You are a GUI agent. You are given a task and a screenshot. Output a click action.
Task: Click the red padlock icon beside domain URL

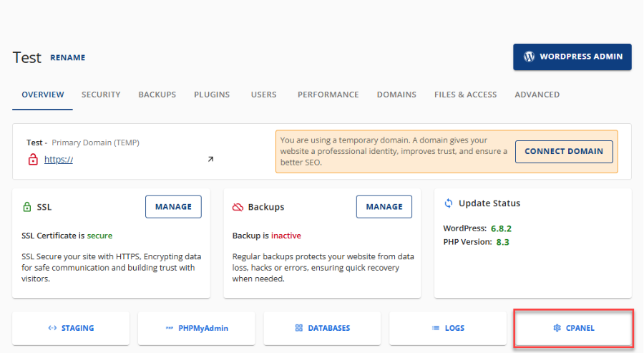[32, 159]
